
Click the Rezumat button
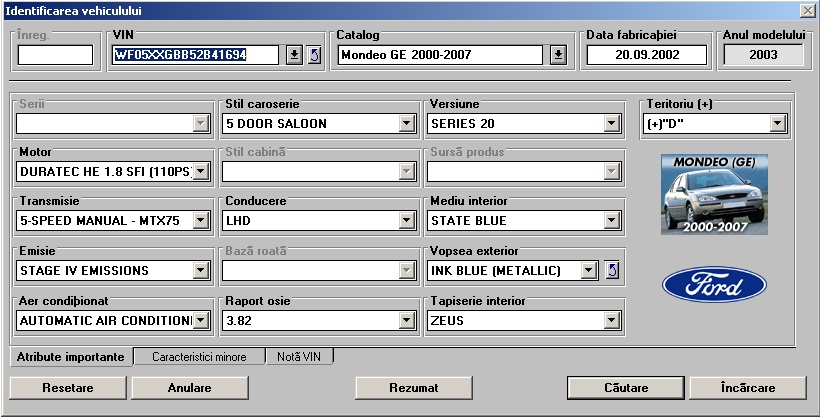pyautogui.click(x=414, y=388)
